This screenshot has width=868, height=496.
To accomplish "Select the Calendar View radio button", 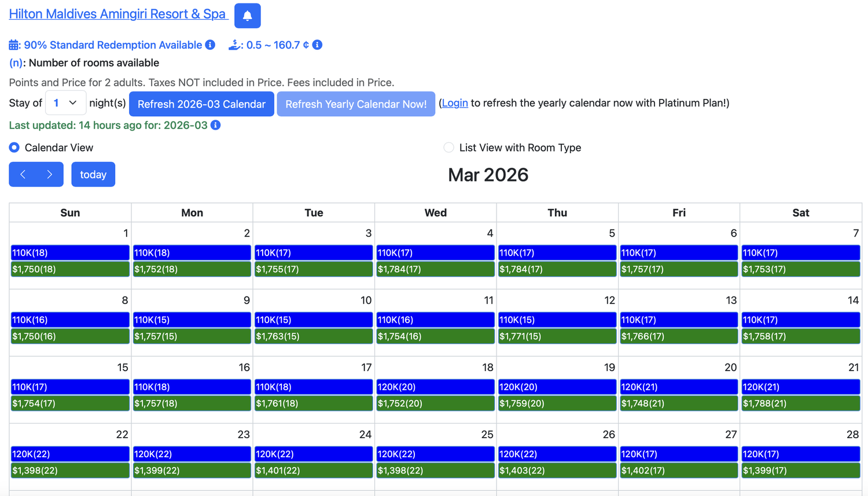I will [x=14, y=148].
